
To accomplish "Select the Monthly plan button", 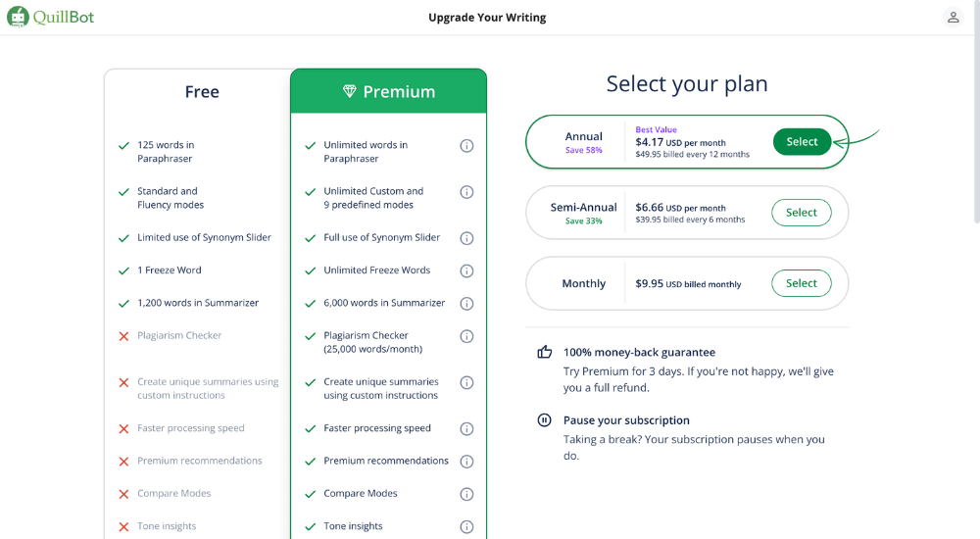I will tap(801, 283).
